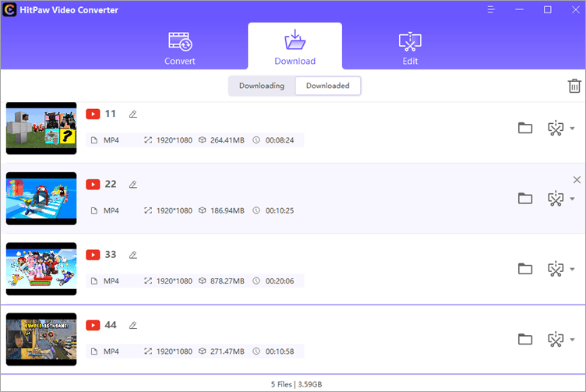
Task: Play video 22 from its thumbnail
Action: pyautogui.click(x=41, y=198)
